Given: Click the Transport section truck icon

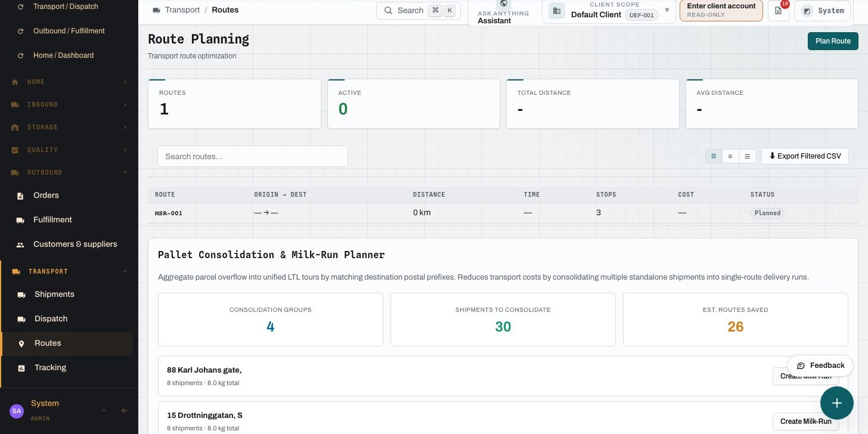Looking at the screenshot, I should 16,272.
